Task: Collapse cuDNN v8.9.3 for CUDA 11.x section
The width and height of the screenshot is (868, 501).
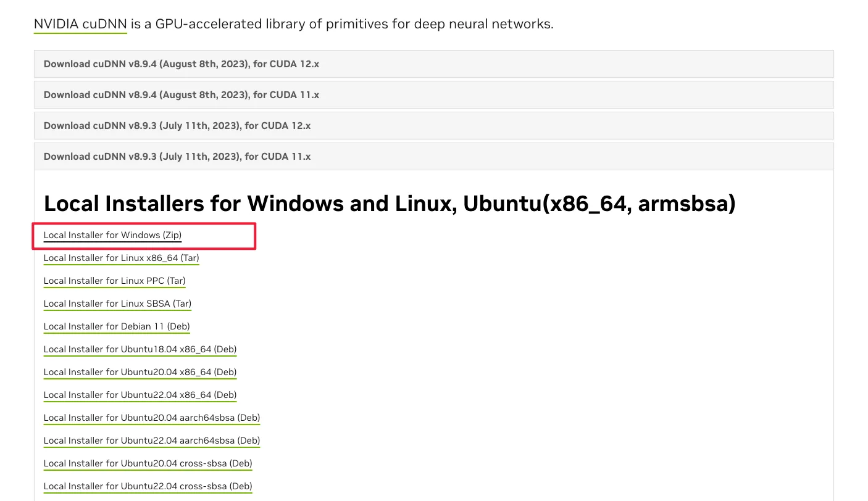Action: [x=177, y=157]
